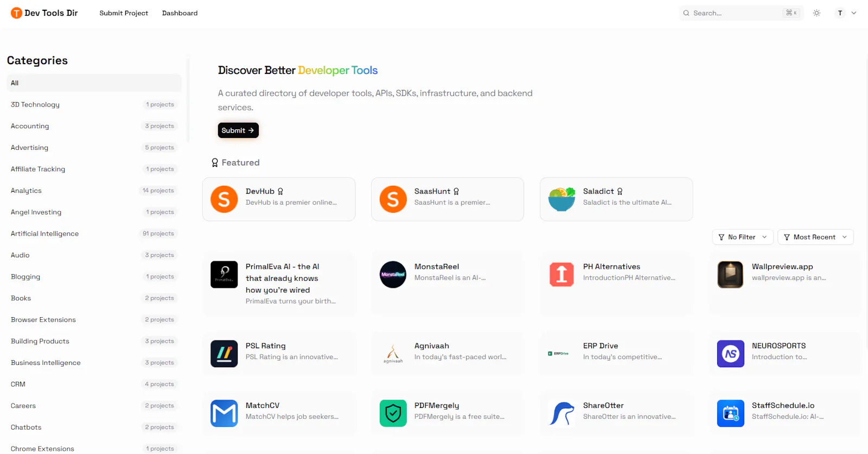
Task: Click the PDFMergely green shield icon
Action: [393, 413]
